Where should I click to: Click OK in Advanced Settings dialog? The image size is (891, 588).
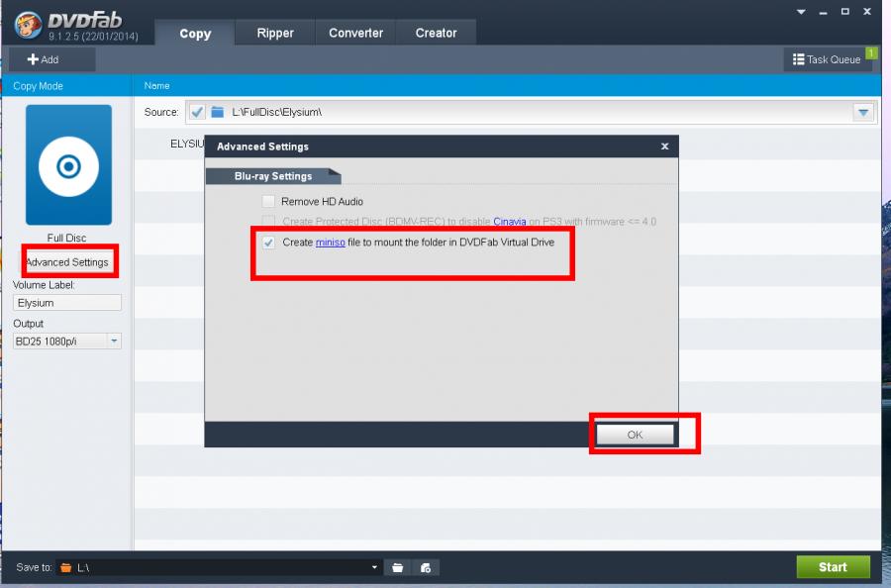635,435
